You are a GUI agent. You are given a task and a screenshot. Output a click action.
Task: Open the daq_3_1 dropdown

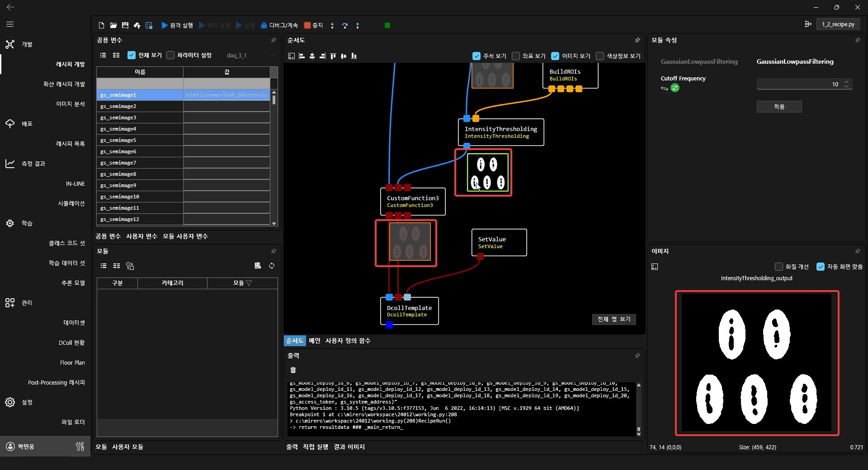(x=250, y=55)
